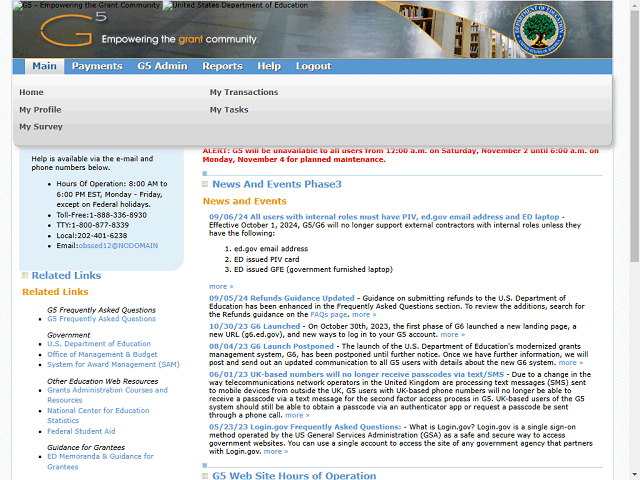
Task: Click the 'ed.gov email address' list item
Action: tap(271, 249)
